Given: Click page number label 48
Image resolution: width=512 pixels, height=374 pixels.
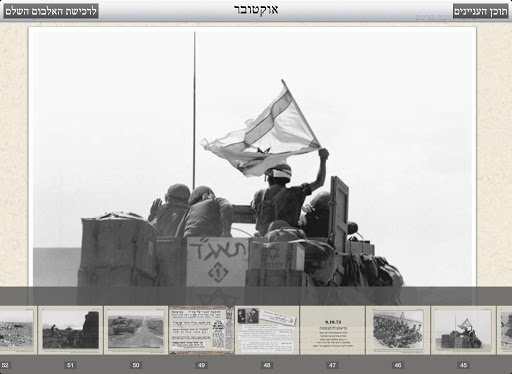Looking at the screenshot, I should (x=267, y=365).
